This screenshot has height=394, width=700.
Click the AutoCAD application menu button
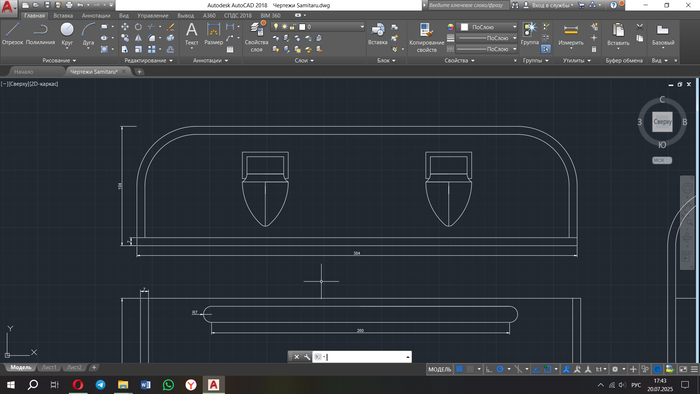click(x=8, y=8)
